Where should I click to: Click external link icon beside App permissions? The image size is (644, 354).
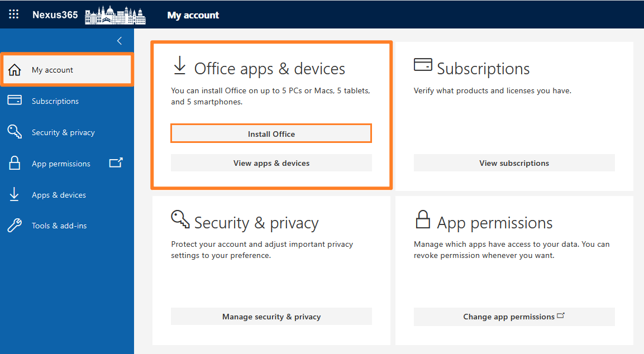coord(116,162)
